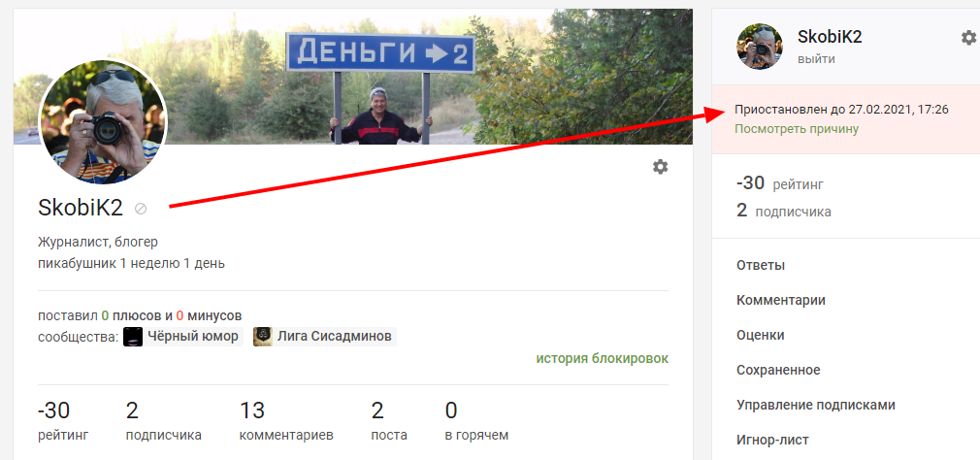Open Ответы in sidebar menu
This screenshot has height=460, width=980.
(761, 265)
